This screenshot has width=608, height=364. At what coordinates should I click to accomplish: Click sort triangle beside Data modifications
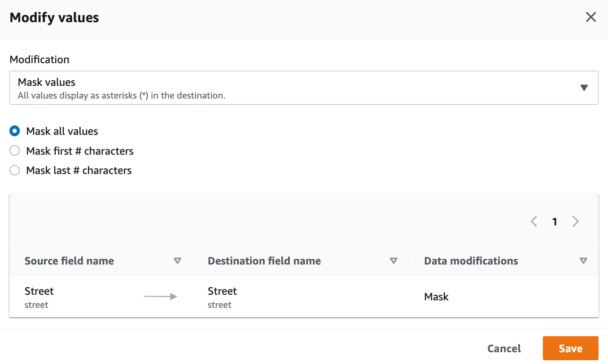(583, 261)
